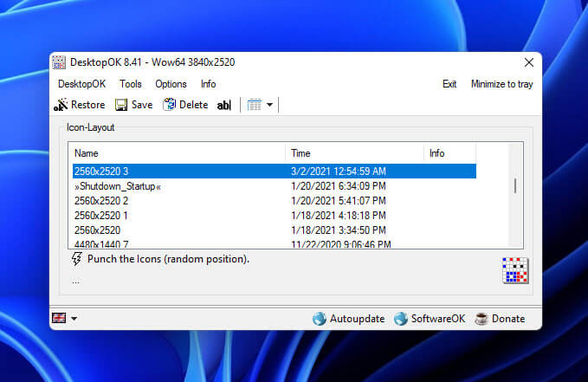Open the Info menu
The height and width of the screenshot is (382, 588).
208,84
